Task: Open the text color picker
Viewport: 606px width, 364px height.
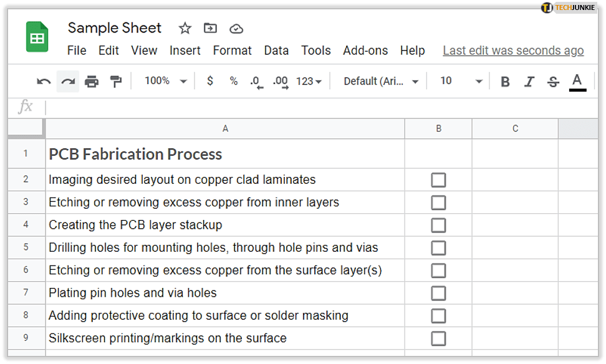Action: pyautogui.click(x=577, y=81)
